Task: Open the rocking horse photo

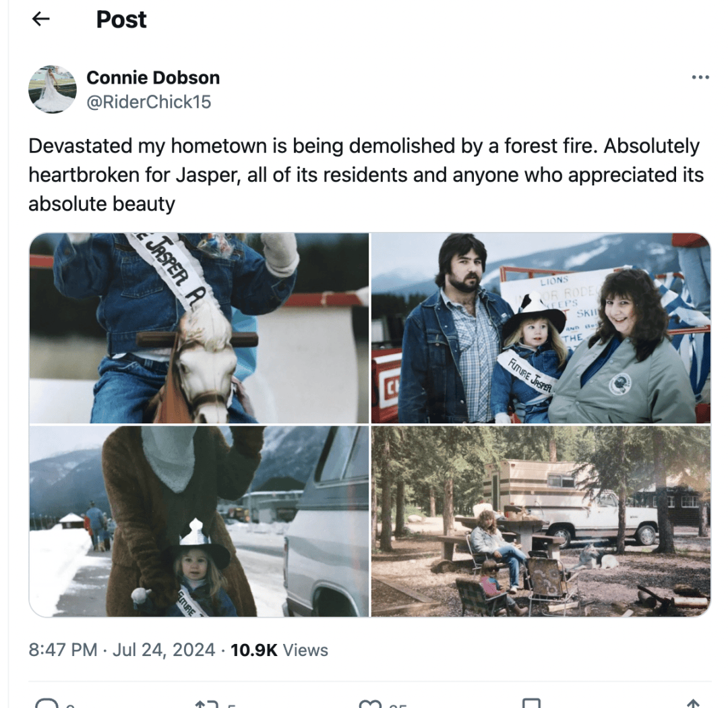Action: point(199,328)
